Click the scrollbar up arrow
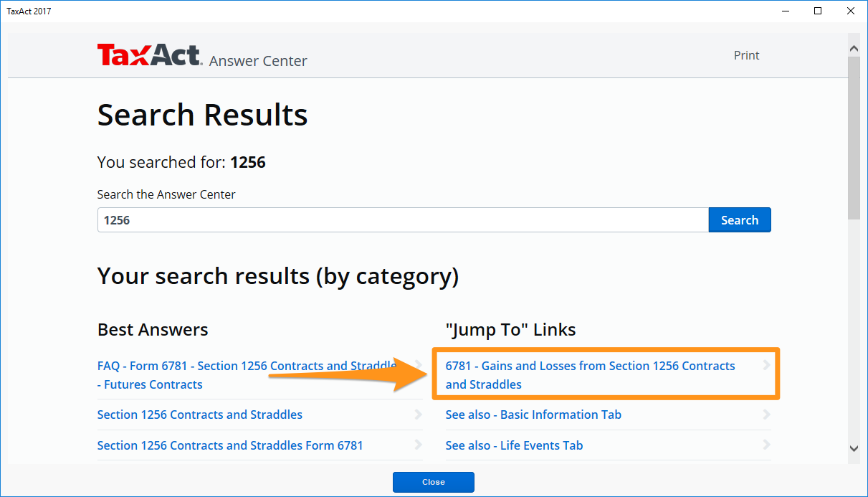The width and height of the screenshot is (868, 497). (x=854, y=48)
